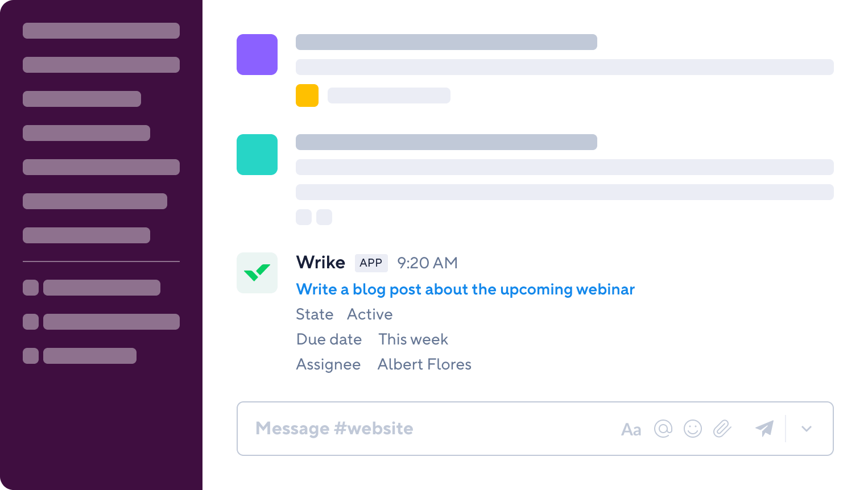Open text formatting (Aa) options
This screenshot has height=490, width=868.
coord(631,429)
